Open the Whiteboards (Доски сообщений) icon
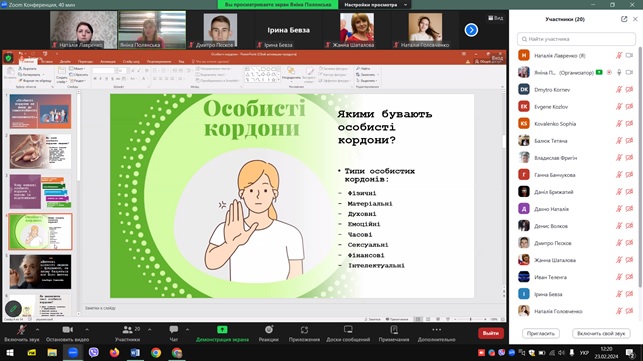The height and width of the screenshot is (361, 643). tap(348, 334)
